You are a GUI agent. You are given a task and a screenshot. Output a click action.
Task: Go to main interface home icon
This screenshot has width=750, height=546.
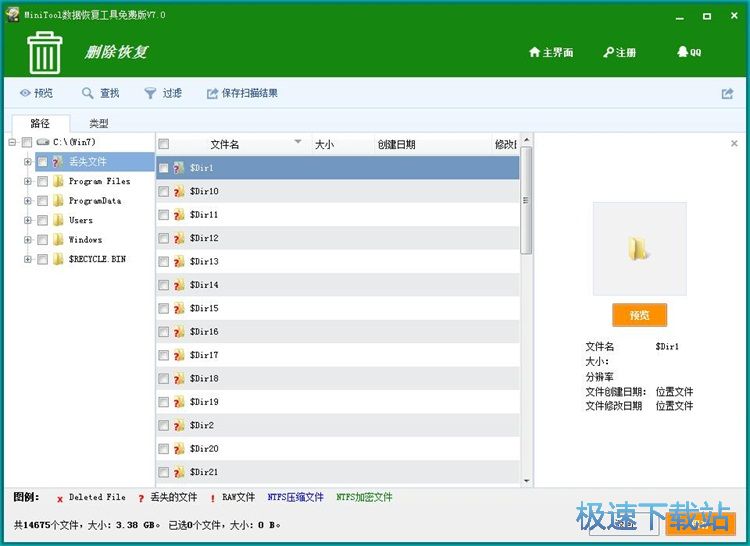coord(534,52)
